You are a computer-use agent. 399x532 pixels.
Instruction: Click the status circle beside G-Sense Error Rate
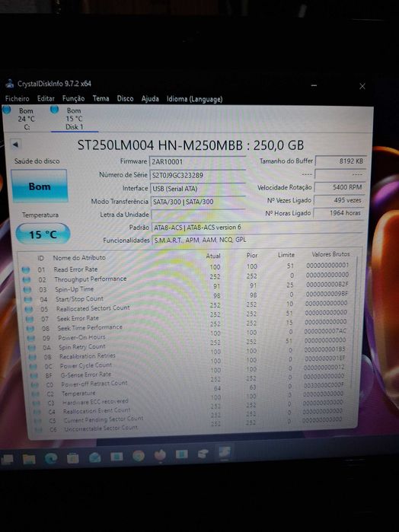point(34,376)
